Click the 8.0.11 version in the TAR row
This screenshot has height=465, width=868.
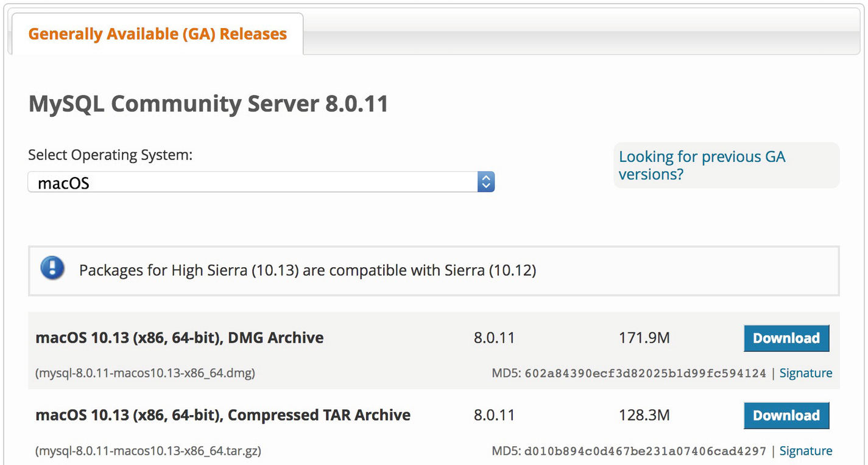[x=494, y=416]
